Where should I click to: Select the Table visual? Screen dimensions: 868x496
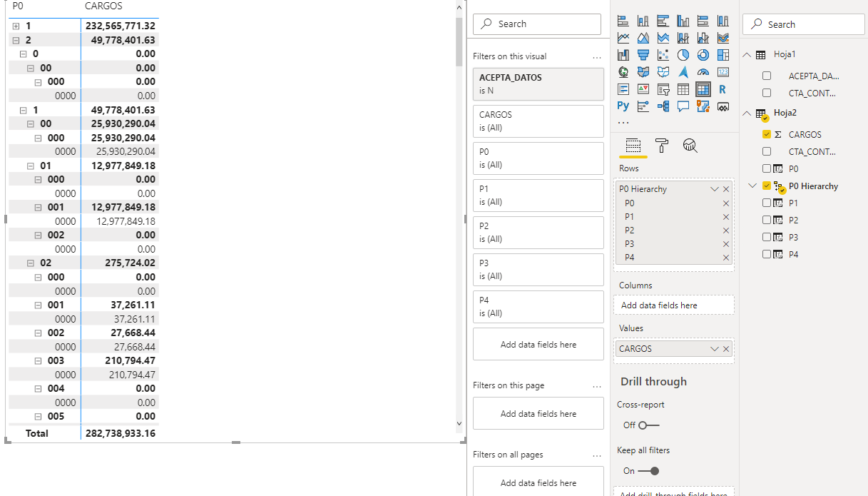683,89
